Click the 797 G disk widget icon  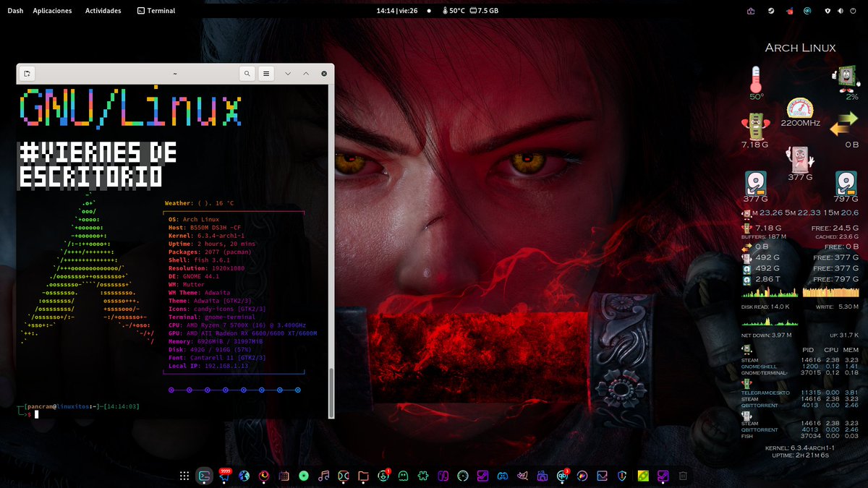[x=846, y=183]
